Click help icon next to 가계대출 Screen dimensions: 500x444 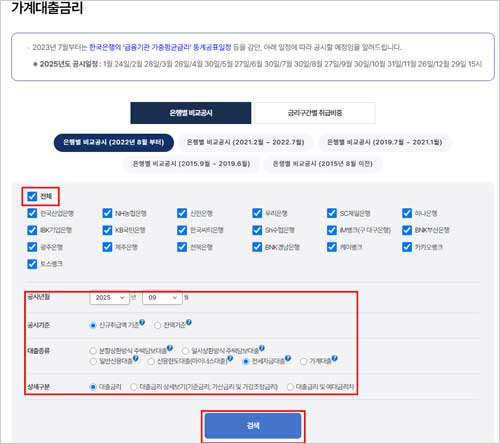(x=335, y=358)
